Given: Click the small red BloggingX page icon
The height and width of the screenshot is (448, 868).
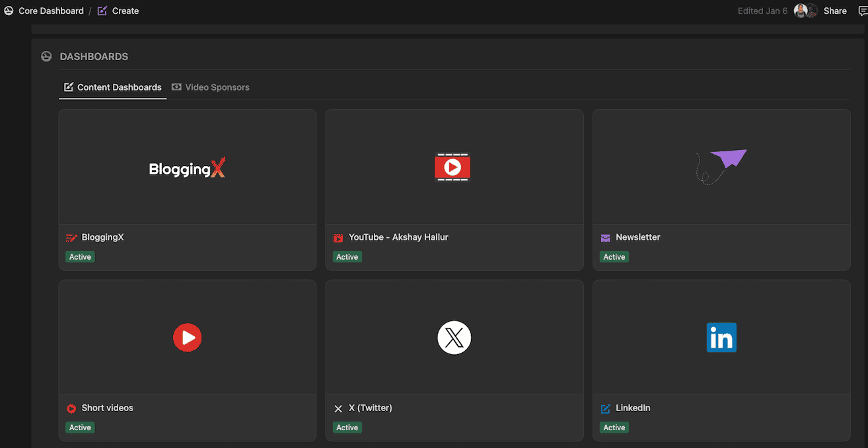Looking at the screenshot, I should pos(71,238).
